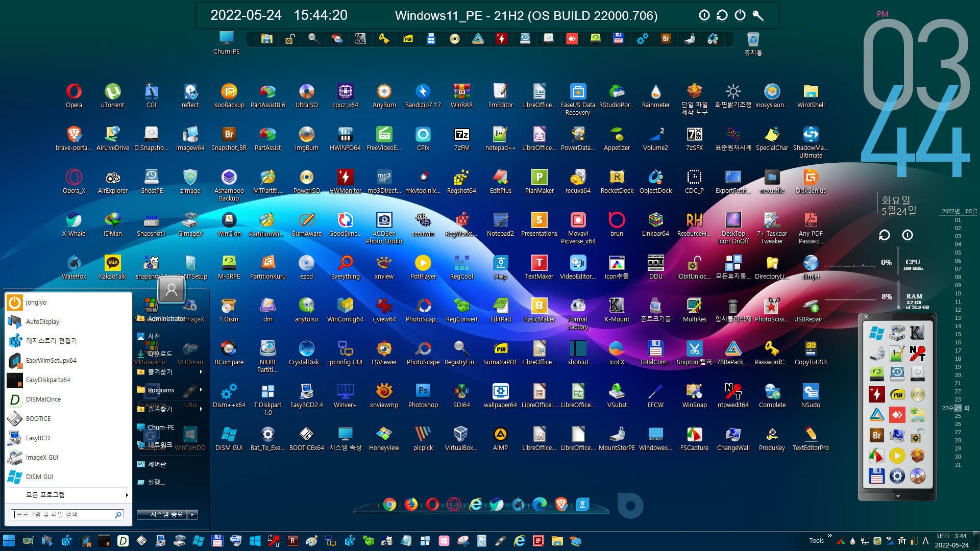Open Tools toolbar on the taskbar

click(816, 541)
